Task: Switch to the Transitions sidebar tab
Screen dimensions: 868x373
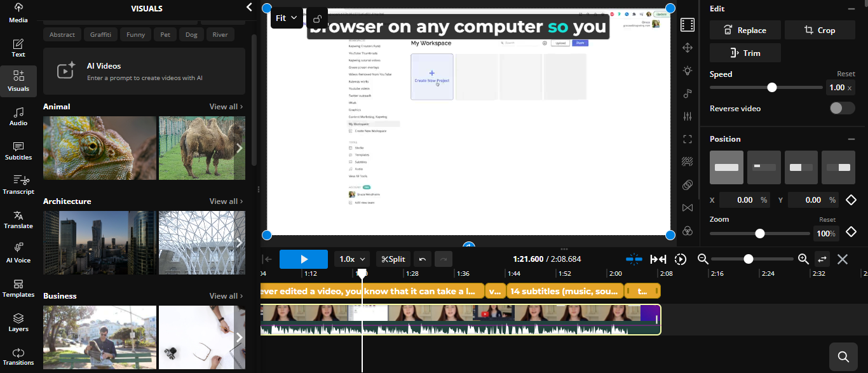Action: pyautogui.click(x=18, y=356)
